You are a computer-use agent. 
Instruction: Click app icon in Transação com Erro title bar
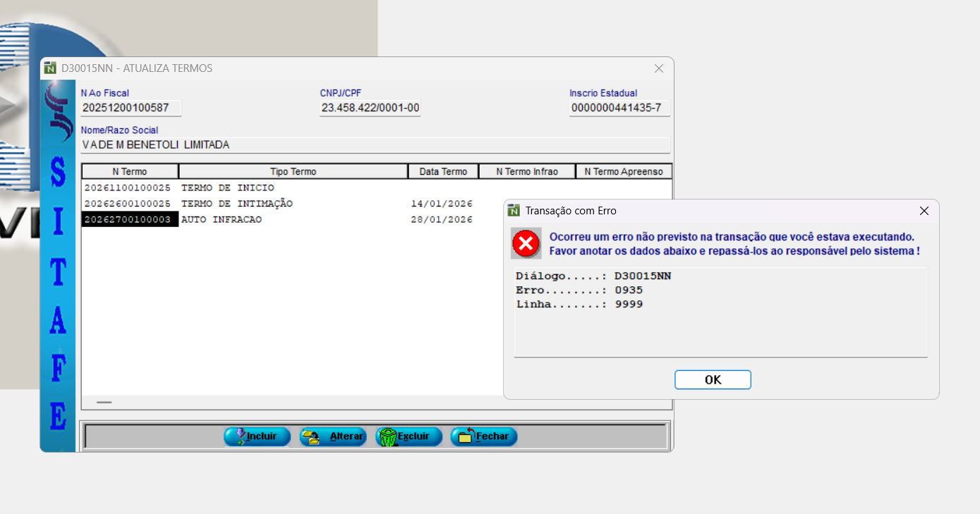pos(514,211)
